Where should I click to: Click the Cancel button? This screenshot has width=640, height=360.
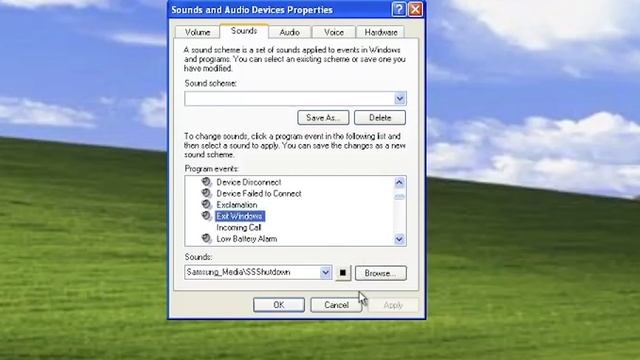(336, 305)
